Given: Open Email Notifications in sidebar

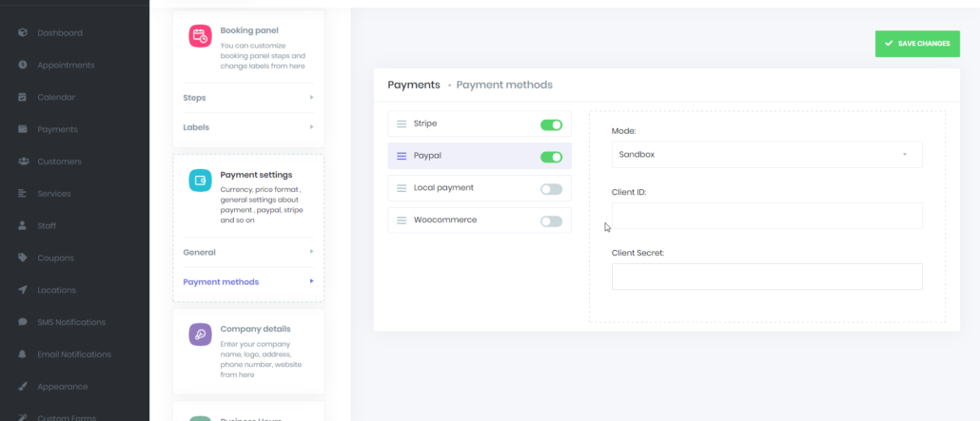Looking at the screenshot, I should [74, 354].
